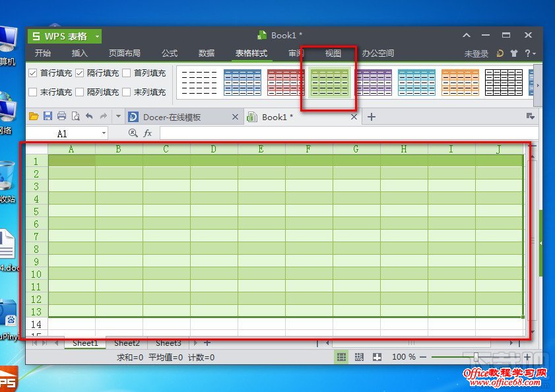Click the full screen view icon
555x392 pixels.
[x=377, y=357]
